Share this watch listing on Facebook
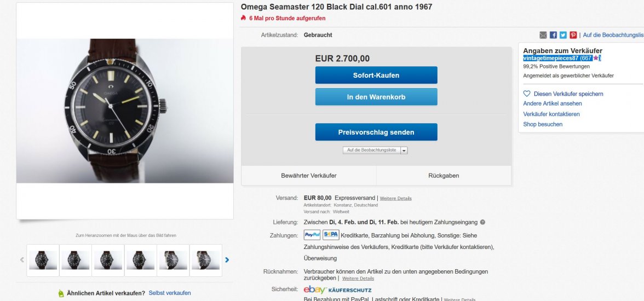The height and width of the screenshot is (301, 644). [x=553, y=35]
